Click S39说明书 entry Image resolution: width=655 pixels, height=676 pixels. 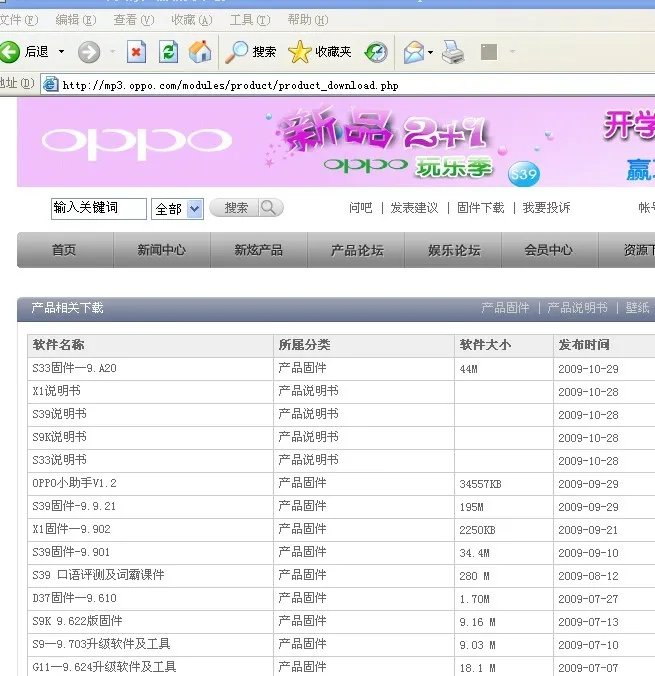click(x=60, y=414)
